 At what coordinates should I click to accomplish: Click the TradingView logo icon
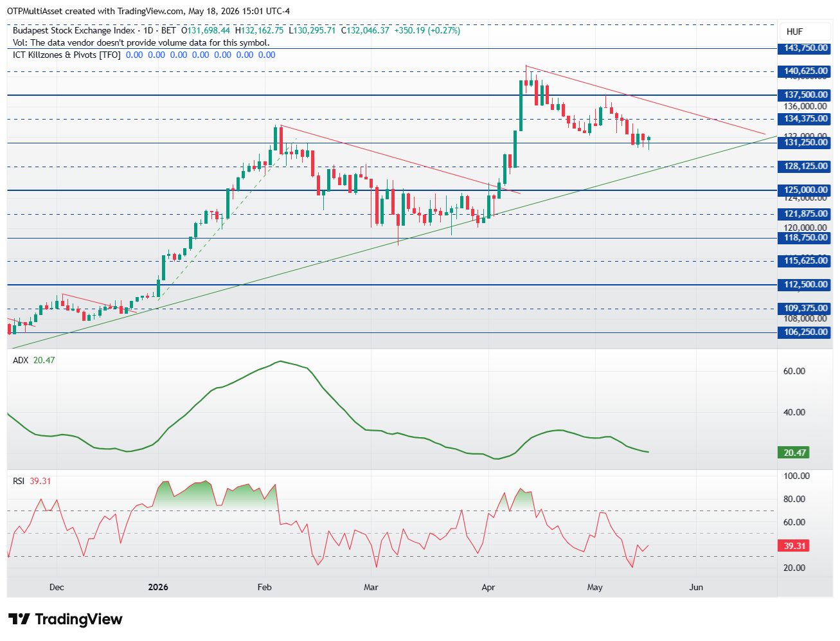tap(19, 619)
